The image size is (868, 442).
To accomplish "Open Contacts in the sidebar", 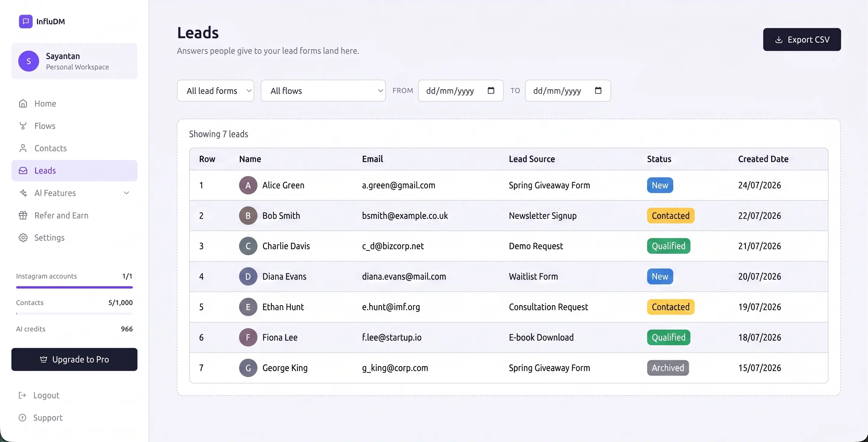I will pos(75,148).
